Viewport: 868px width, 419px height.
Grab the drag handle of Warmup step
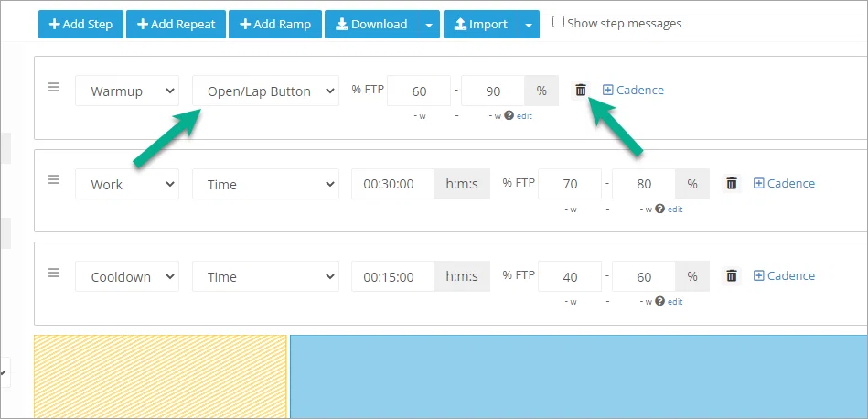(x=53, y=87)
